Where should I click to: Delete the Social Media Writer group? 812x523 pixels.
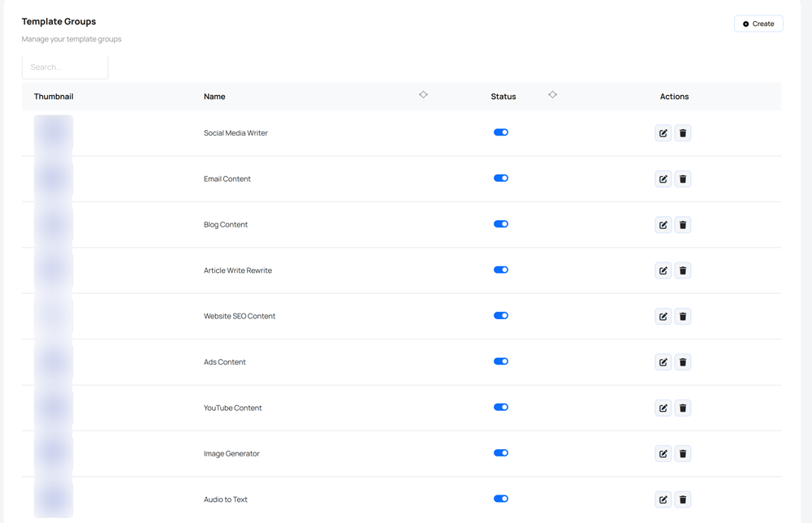pos(683,133)
